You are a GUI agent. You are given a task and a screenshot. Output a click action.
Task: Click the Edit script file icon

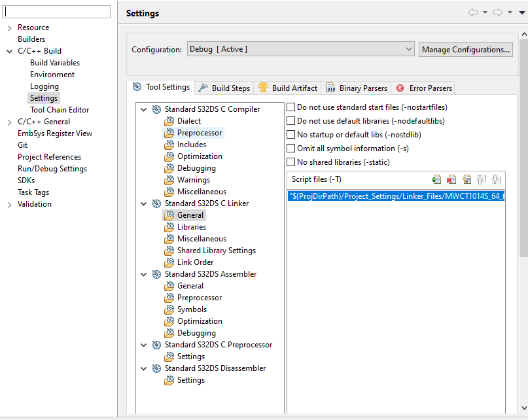pos(466,179)
